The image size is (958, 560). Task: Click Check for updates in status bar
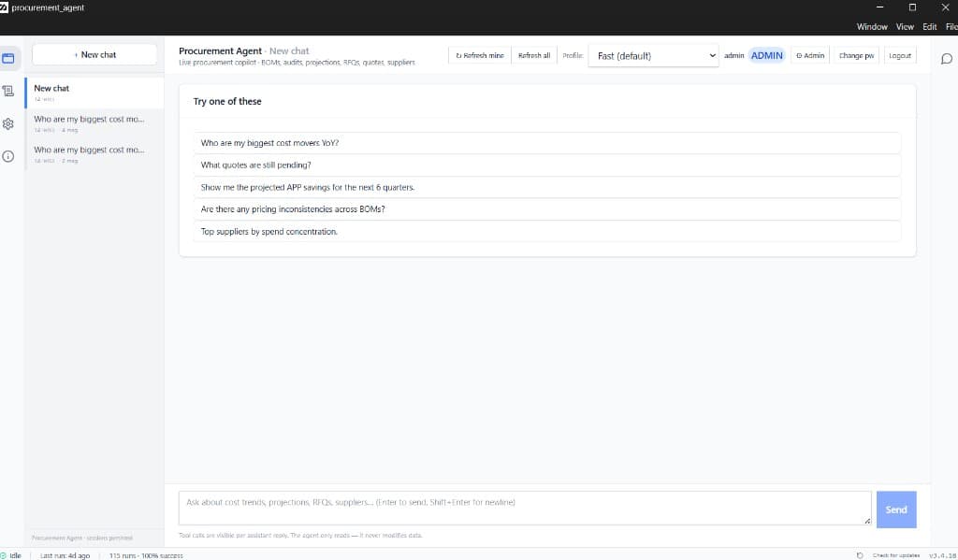pyautogui.click(x=896, y=555)
